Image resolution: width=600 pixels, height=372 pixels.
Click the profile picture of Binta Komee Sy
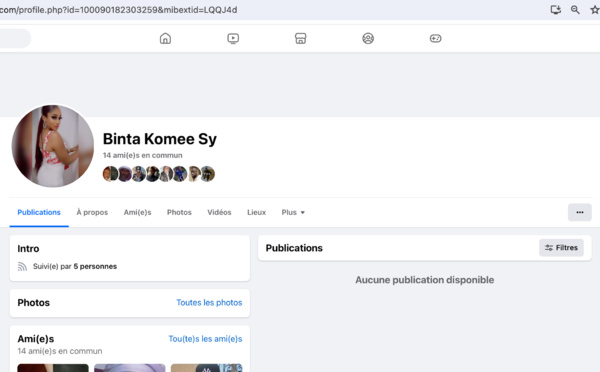(53, 146)
